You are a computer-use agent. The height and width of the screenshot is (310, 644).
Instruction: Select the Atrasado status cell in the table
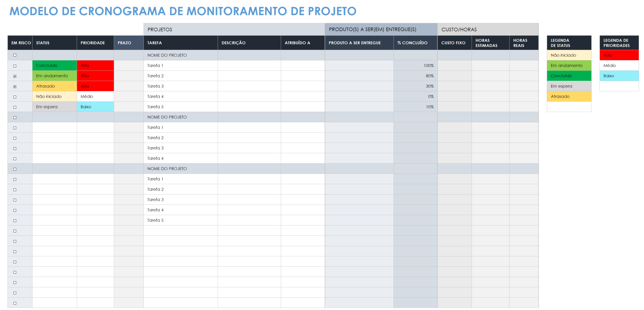click(x=54, y=86)
